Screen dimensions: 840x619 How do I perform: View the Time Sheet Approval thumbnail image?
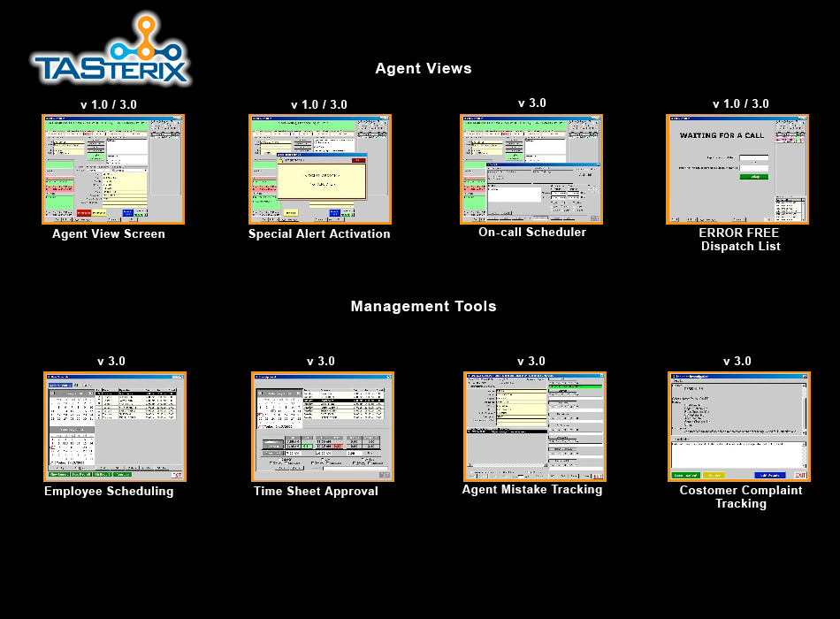pyautogui.click(x=323, y=426)
